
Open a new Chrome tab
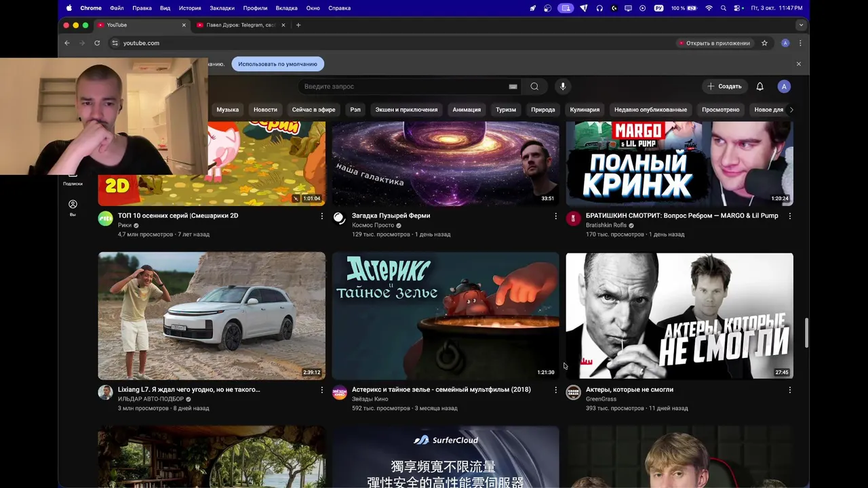[298, 25]
